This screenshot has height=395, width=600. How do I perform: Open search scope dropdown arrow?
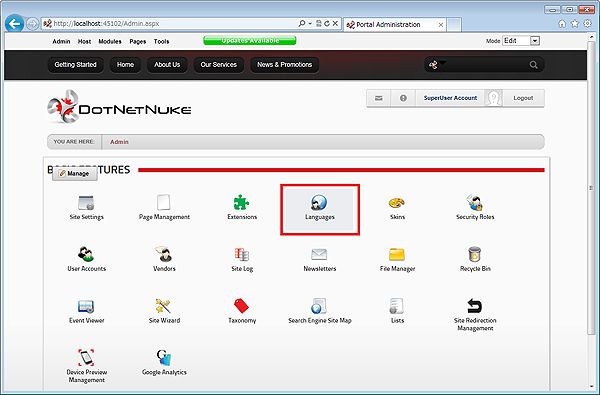pyautogui.click(x=443, y=62)
